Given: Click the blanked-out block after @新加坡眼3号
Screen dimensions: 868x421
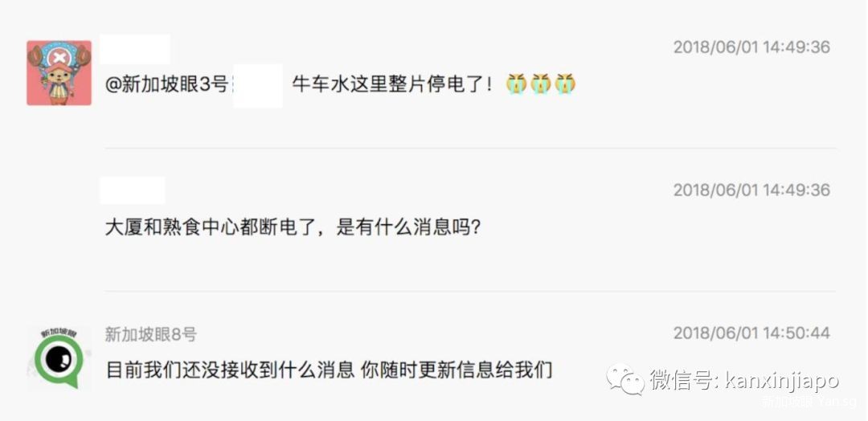Looking at the screenshot, I should 257,85.
